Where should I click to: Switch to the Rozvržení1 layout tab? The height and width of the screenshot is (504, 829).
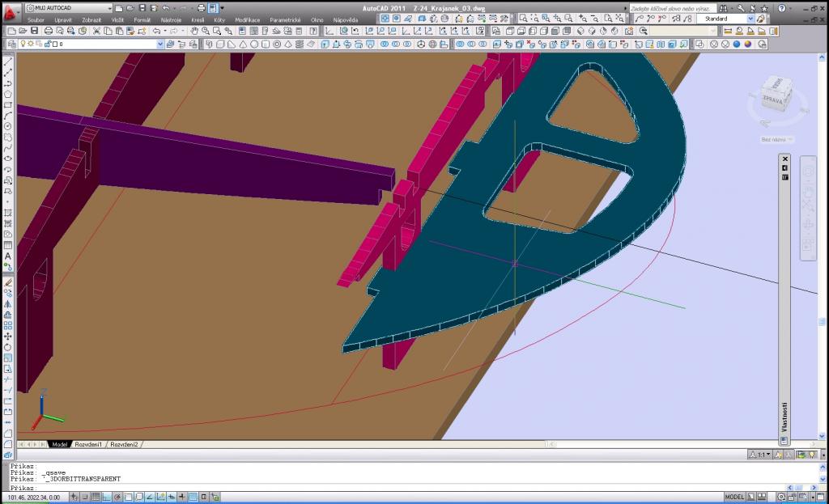click(x=89, y=444)
